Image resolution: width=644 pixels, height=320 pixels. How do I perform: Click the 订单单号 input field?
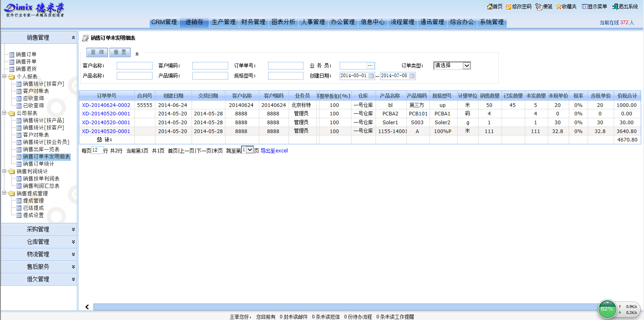[x=286, y=66]
